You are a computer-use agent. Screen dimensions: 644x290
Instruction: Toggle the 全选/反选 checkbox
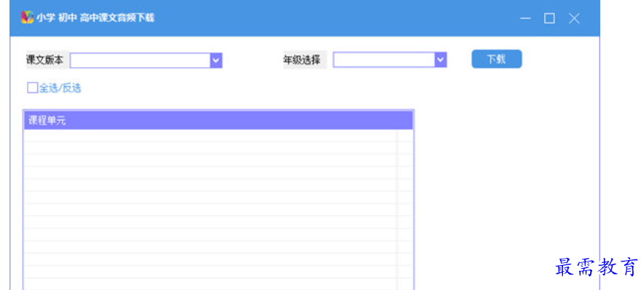pyautogui.click(x=32, y=88)
